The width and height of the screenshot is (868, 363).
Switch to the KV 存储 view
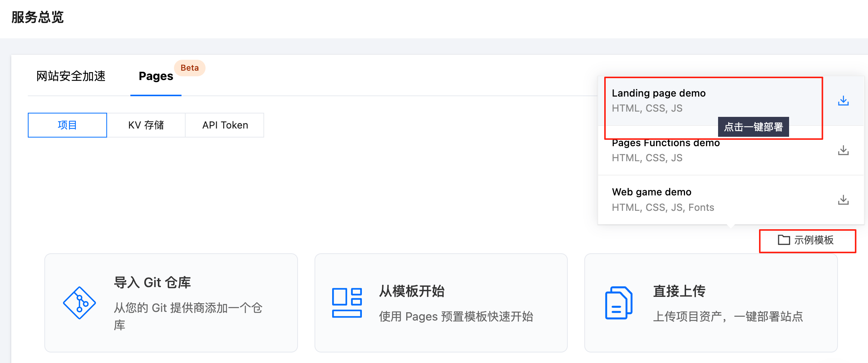[146, 125]
